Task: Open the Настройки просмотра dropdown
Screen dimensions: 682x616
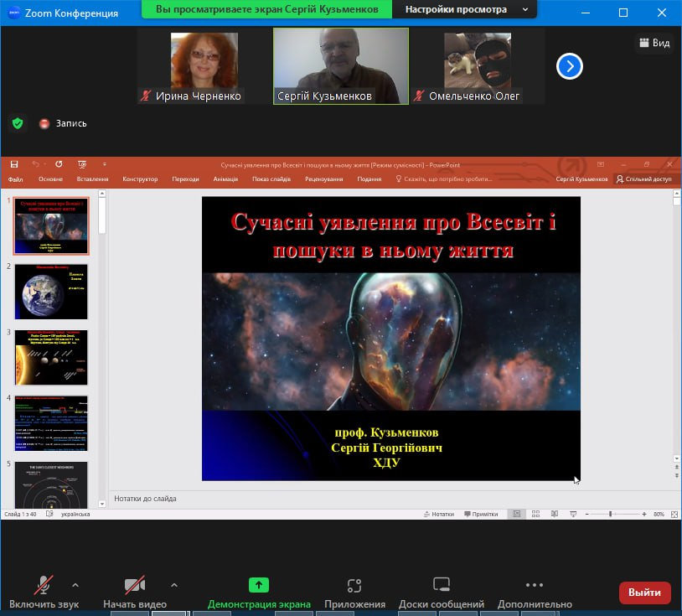Action: (464, 9)
